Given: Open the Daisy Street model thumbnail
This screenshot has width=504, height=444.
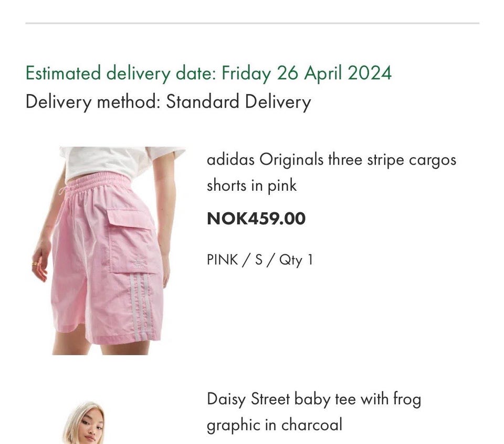Looking at the screenshot, I should [84, 422].
